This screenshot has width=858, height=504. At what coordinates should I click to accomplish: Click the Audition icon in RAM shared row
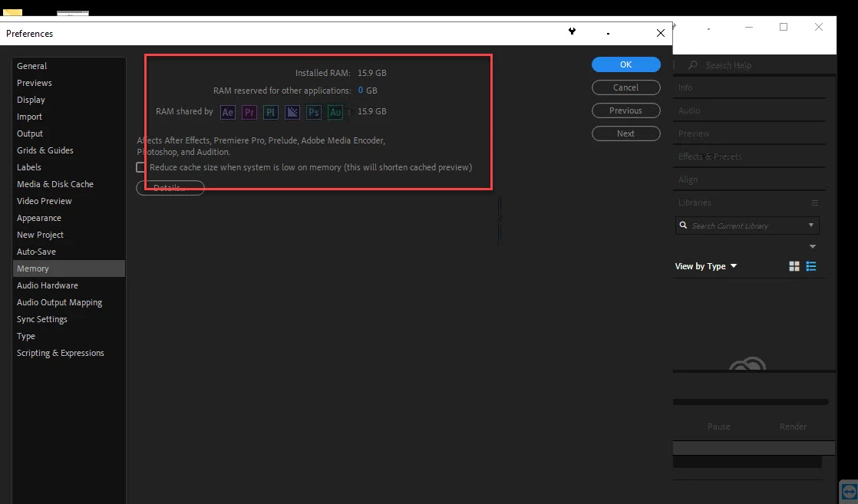point(335,112)
